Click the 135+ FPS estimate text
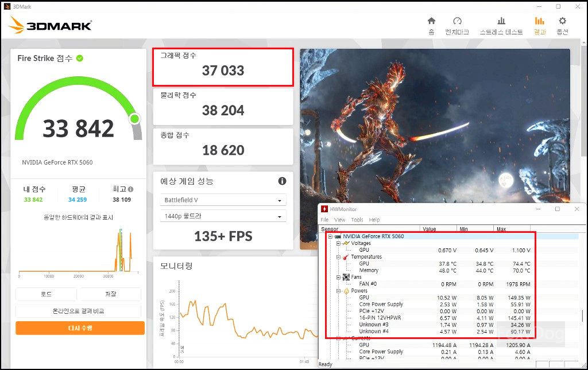The height and width of the screenshot is (370, 588). coord(223,236)
